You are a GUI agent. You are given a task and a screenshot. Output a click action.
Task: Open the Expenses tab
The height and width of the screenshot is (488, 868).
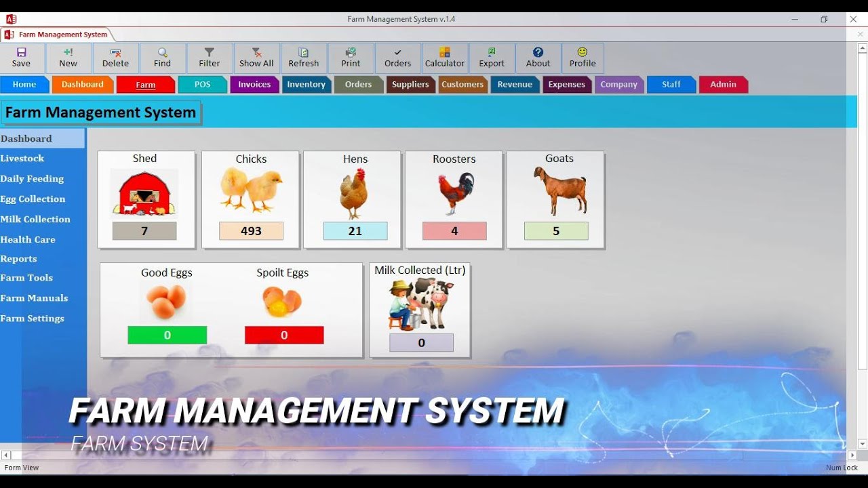coord(567,85)
